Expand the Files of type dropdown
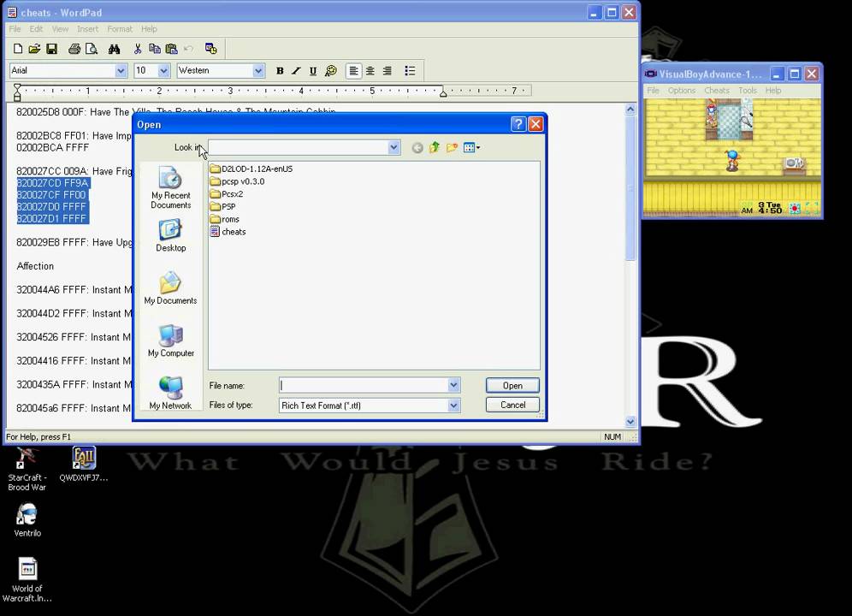852x616 pixels. pos(453,406)
